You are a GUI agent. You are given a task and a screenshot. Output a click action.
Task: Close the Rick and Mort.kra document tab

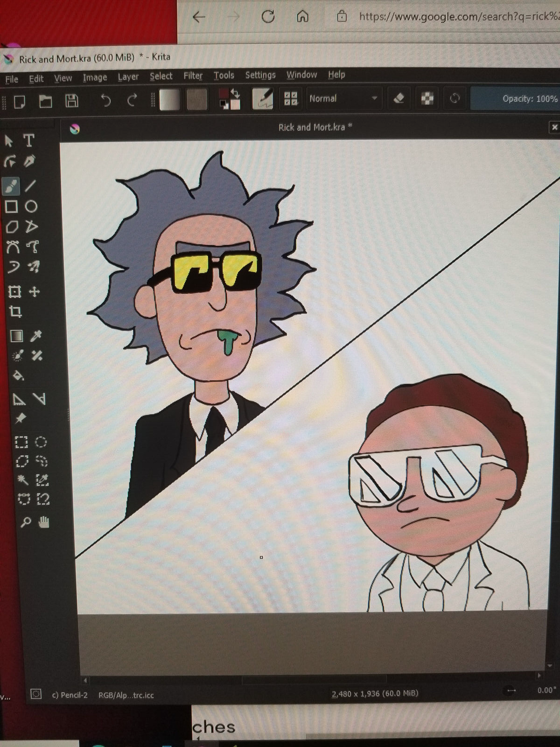[554, 127]
